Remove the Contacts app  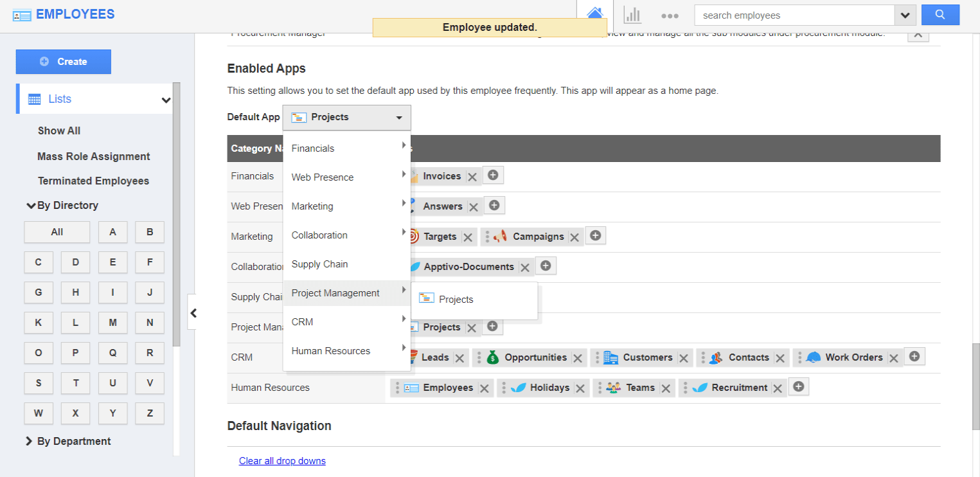coord(780,358)
